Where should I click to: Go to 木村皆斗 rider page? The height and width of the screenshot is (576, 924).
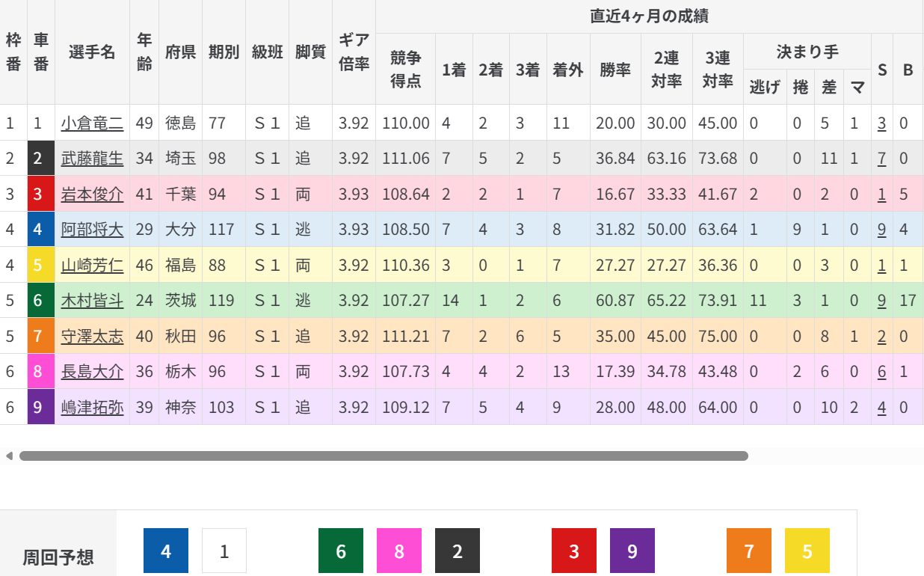[x=92, y=300]
